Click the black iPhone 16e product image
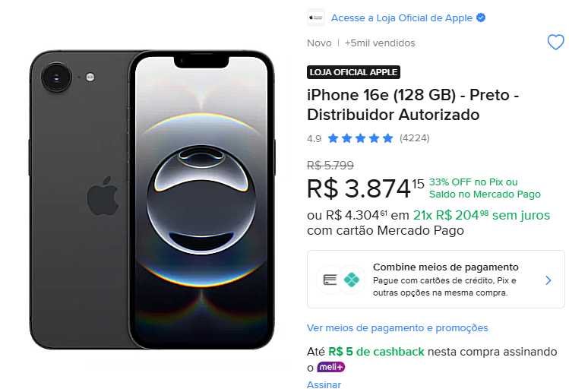This screenshot has height=392, width=569. 152,200
